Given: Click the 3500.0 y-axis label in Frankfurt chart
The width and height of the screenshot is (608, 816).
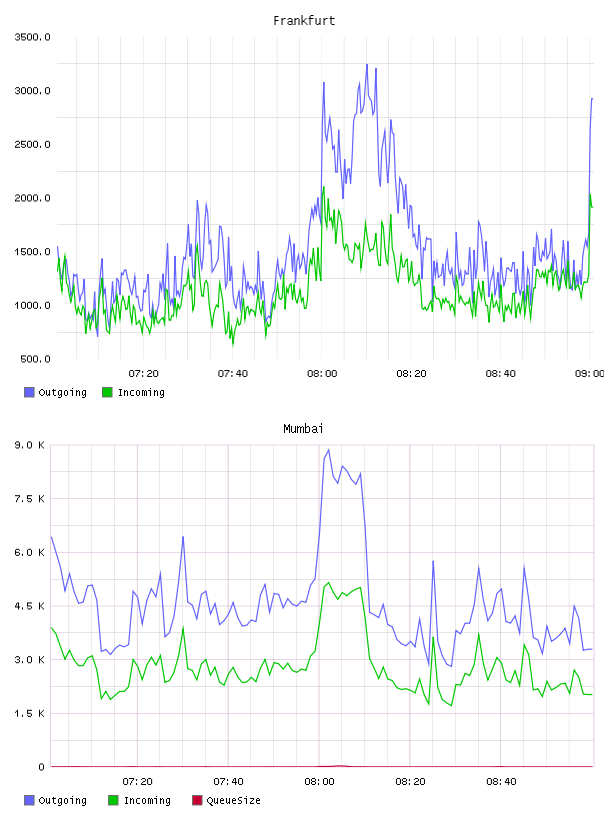Looking at the screenshot, I should pos(32,37).
